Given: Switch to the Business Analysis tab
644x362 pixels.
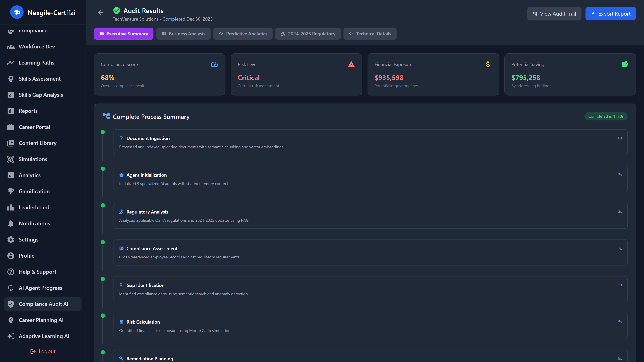Looking at the screenshot, I should pos(183,34).
